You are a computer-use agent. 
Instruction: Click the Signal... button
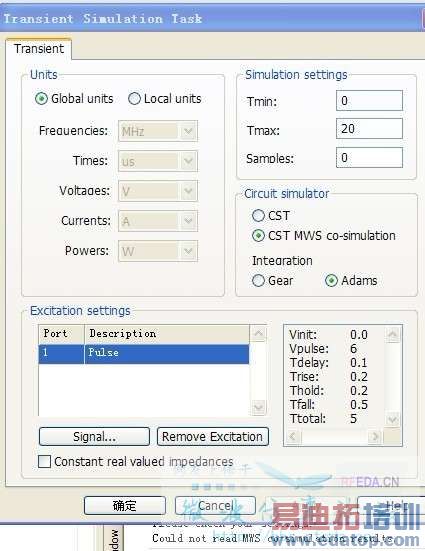click(x=94, y=436)
